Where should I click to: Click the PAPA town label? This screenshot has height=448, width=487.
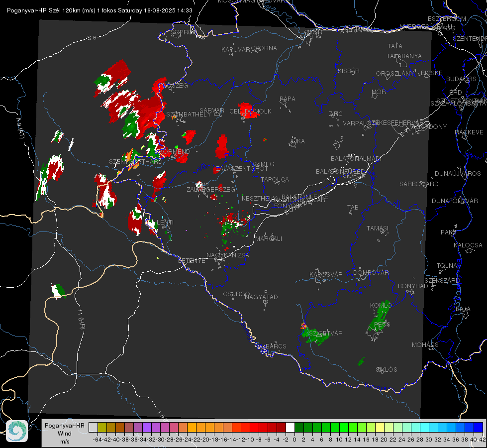click(288, 99)
